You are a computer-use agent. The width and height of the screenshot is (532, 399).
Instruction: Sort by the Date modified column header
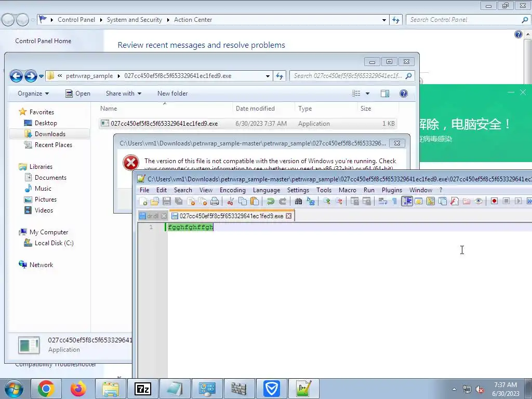[x=263, y=109]
